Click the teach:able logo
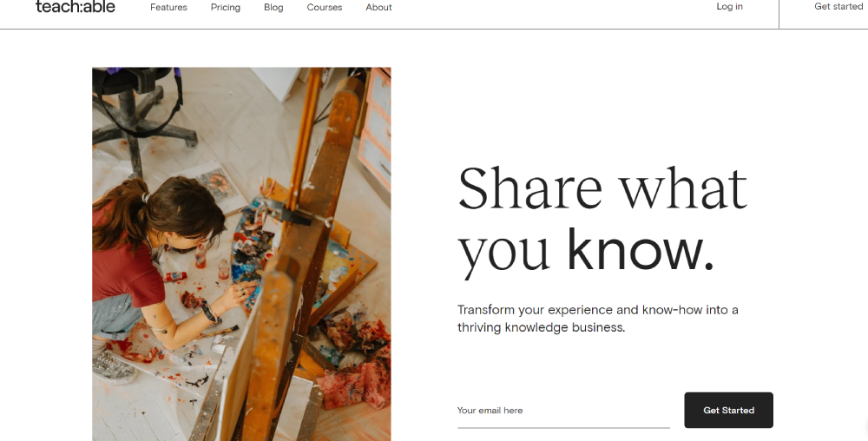 pos(76,7)
